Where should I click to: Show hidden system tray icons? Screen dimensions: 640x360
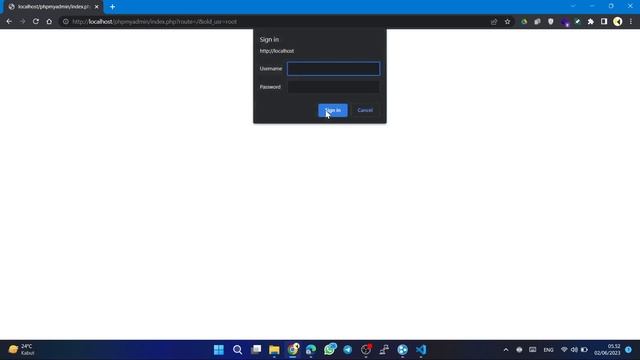click(x=506, y=350)
